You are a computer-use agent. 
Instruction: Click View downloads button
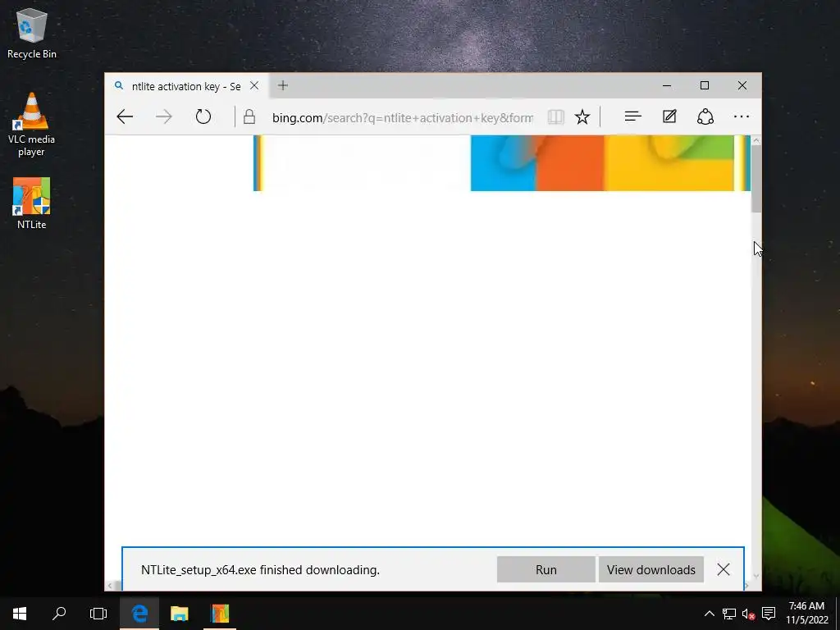point(651,569)
